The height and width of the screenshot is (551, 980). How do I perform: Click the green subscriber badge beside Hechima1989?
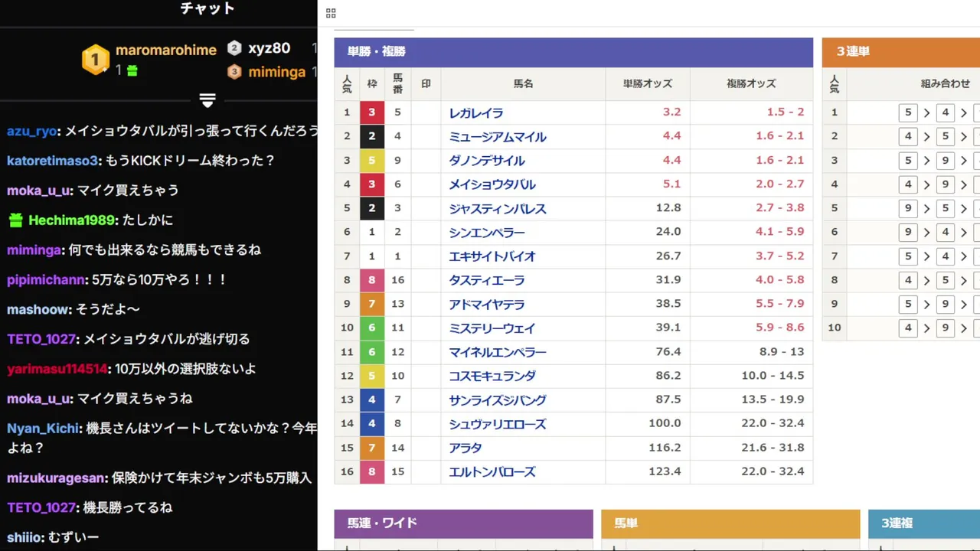click(15, 220)
